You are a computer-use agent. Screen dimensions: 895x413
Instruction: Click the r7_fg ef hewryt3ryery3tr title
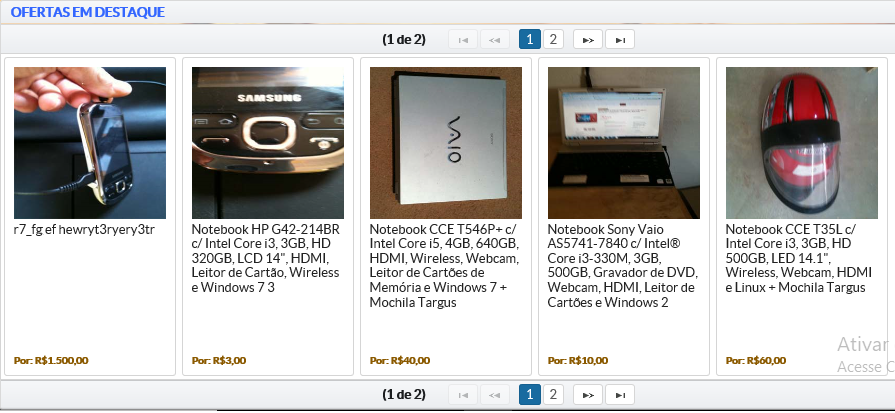click(84, 230)
